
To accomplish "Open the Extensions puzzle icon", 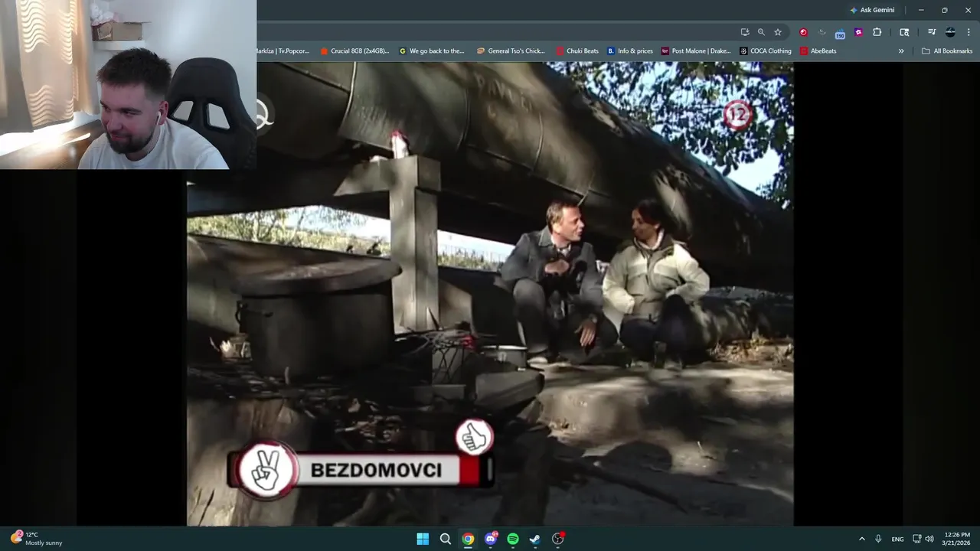I will pos(877,32).
